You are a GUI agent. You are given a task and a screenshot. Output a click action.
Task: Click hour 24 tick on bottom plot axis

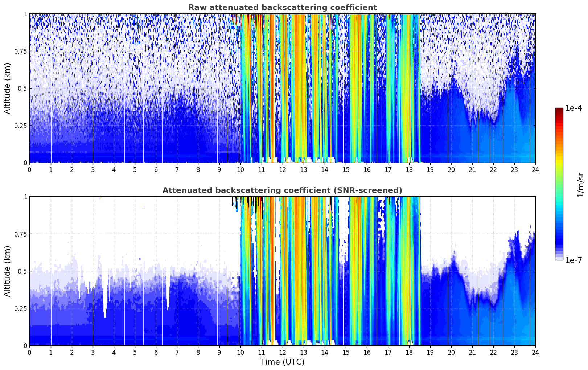point(535,353)
